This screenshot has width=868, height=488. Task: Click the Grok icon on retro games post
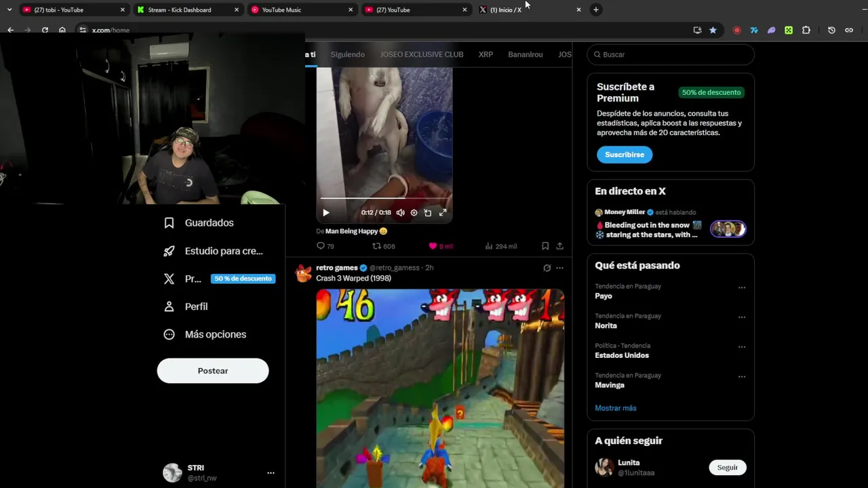pyautogui.click(x=547, y=268)
